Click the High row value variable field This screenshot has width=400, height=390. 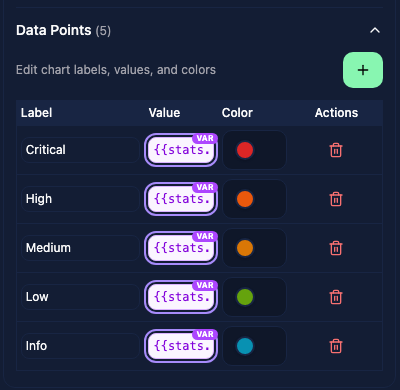click(181, 200)
